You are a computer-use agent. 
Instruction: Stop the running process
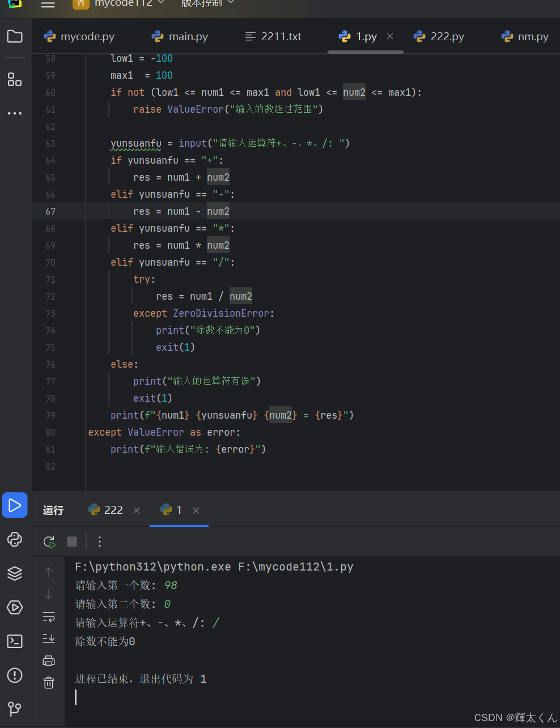coord(72,542)
